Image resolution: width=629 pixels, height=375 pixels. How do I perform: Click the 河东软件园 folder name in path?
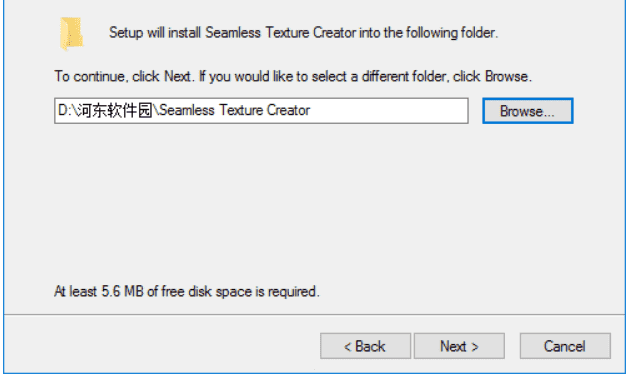(x=114, y=110)
